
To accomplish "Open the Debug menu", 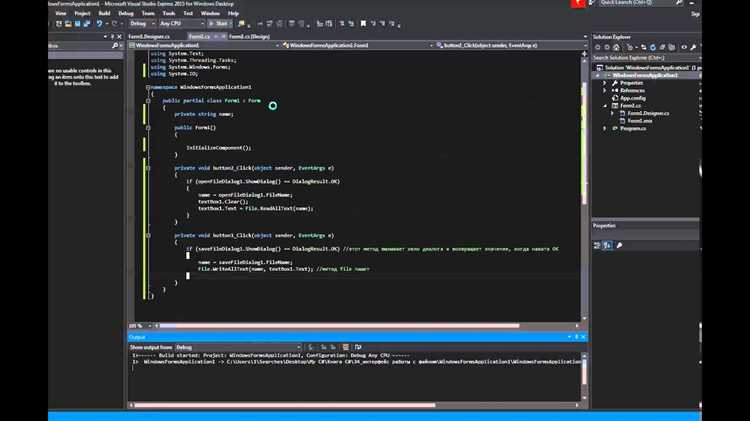I will [126, 13].
